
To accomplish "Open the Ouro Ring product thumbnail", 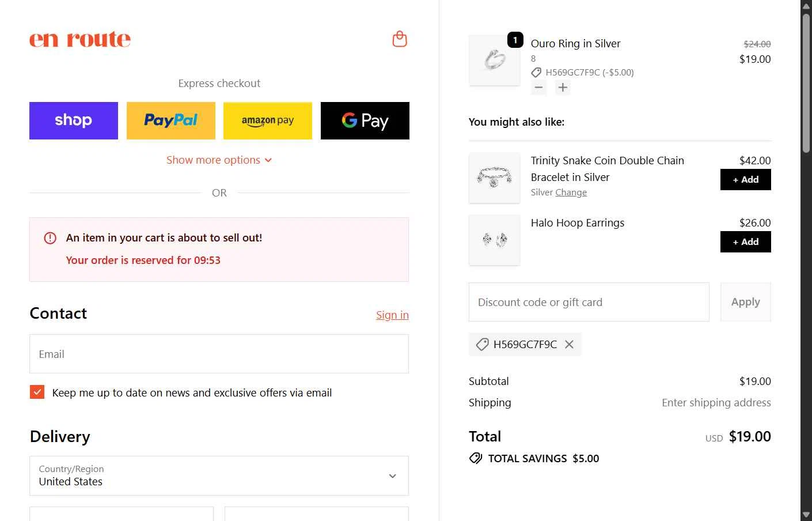I will [495, 61].
